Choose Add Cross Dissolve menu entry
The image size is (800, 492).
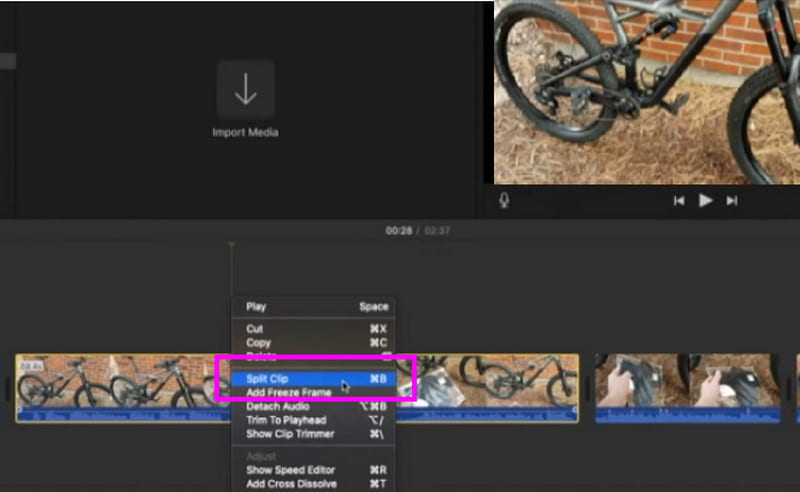tap(313, 484)
